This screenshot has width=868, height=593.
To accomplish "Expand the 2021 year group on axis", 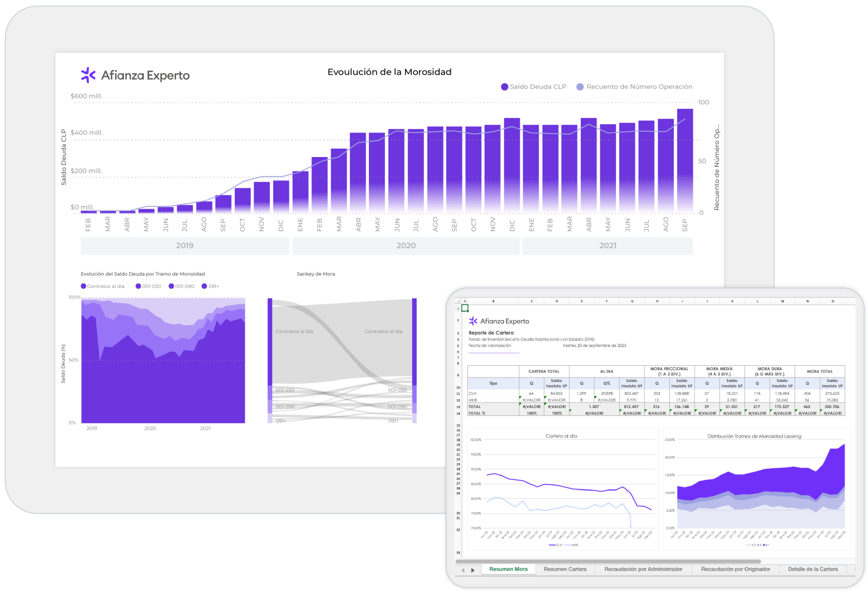I will 608,246.
